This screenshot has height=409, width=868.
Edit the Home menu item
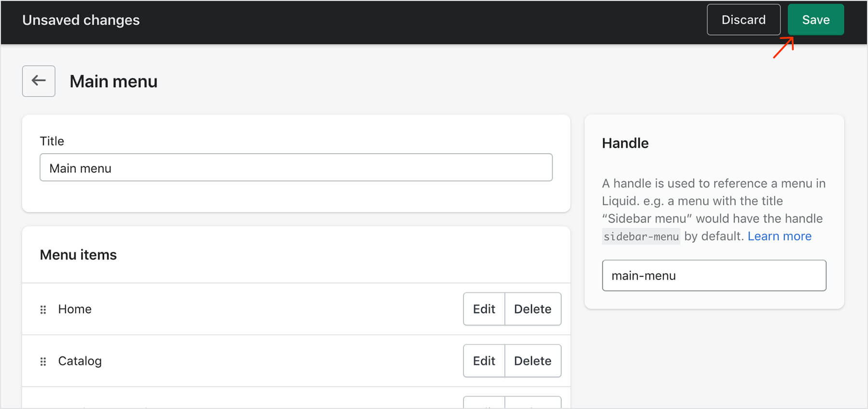(484, 309)
